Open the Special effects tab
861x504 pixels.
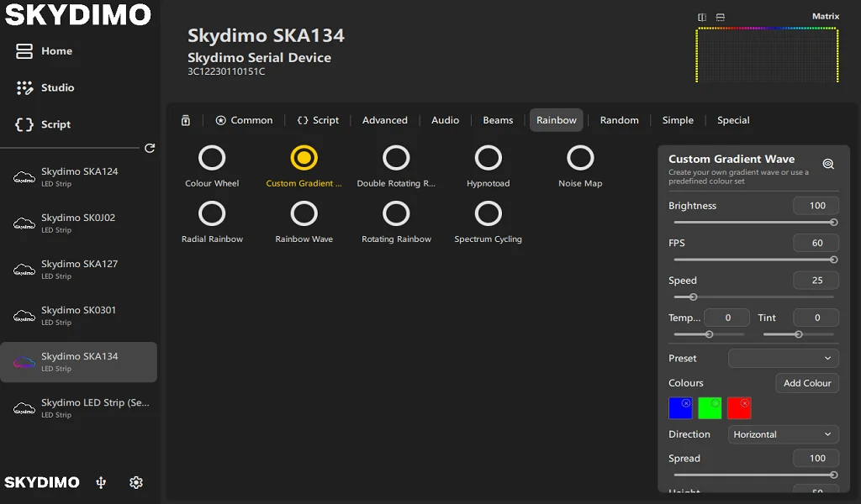pos(732,120)
